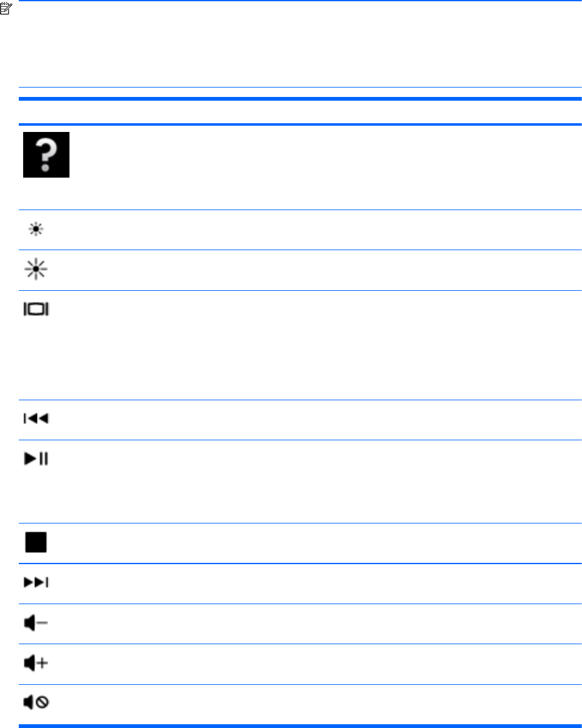The height and width of the screenshot is (728, 582).
Task: Raise volume with the speaker plus icon
Action: (37, 664)
